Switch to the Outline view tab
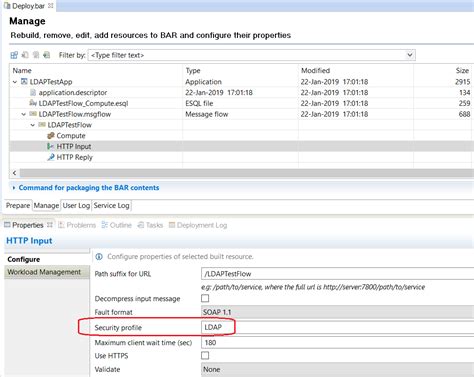The image size is (474, 377). (116, 225)
